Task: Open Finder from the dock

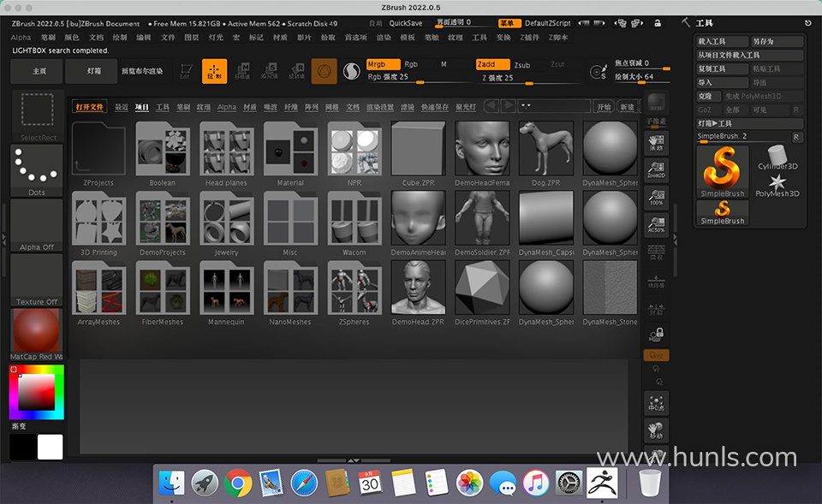Action: click(171, 483)
